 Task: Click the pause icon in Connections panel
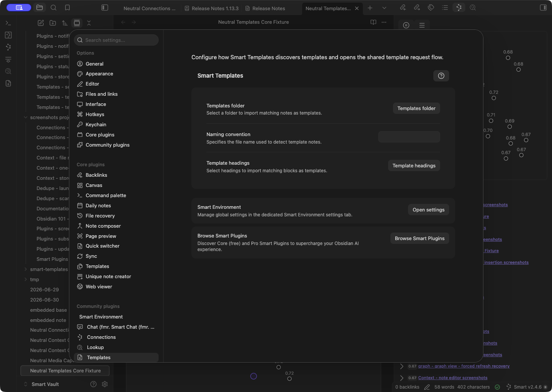click(406, 25)
